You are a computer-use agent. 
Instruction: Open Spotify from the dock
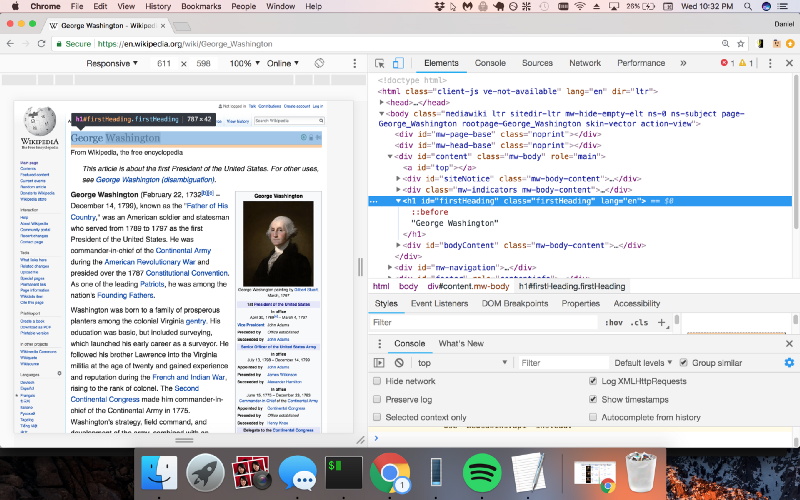(482, 473)
